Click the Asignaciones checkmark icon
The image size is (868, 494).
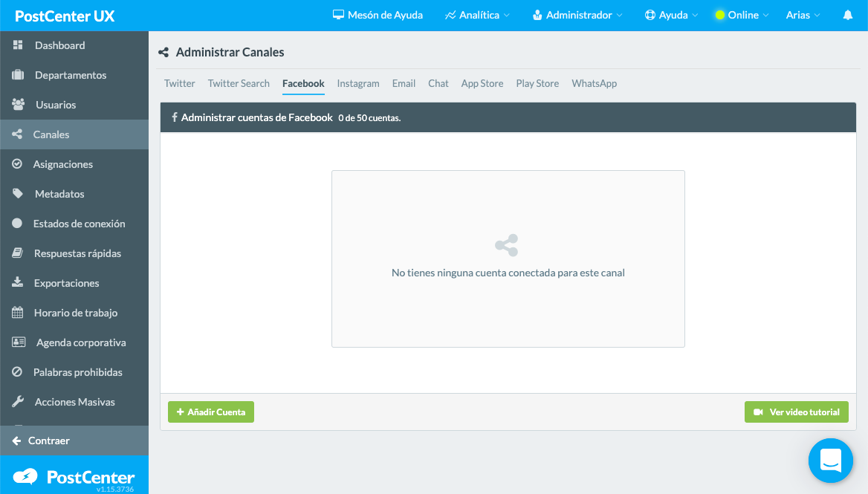point(17,163)
